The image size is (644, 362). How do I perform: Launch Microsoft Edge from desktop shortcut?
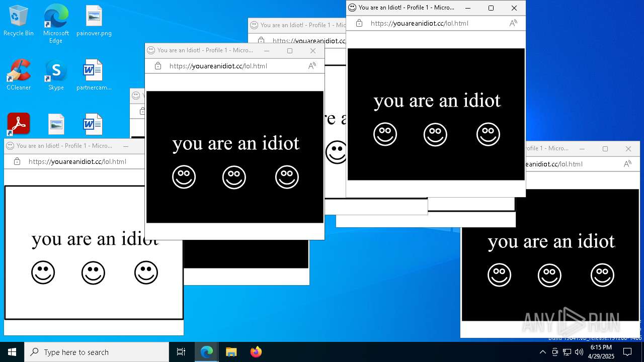pyautogui.click(x=56, y=24)
